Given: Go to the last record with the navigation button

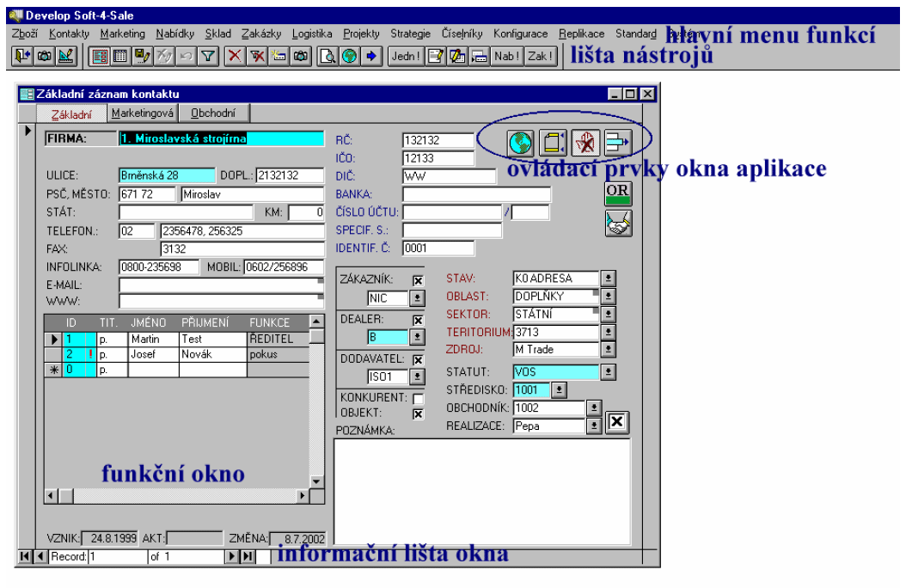Looking at the screenshot, I should (x=248, y=556).
